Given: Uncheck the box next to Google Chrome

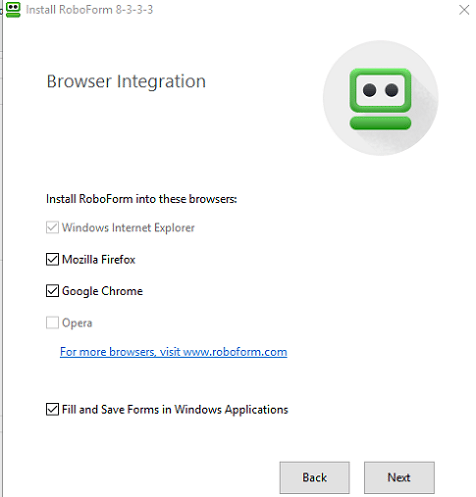Looking at the screenshot, I should (52, 291).
